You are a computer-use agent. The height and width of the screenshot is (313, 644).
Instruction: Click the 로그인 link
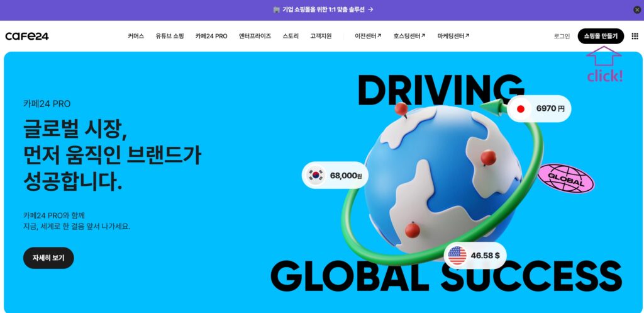tap(562, 36)
